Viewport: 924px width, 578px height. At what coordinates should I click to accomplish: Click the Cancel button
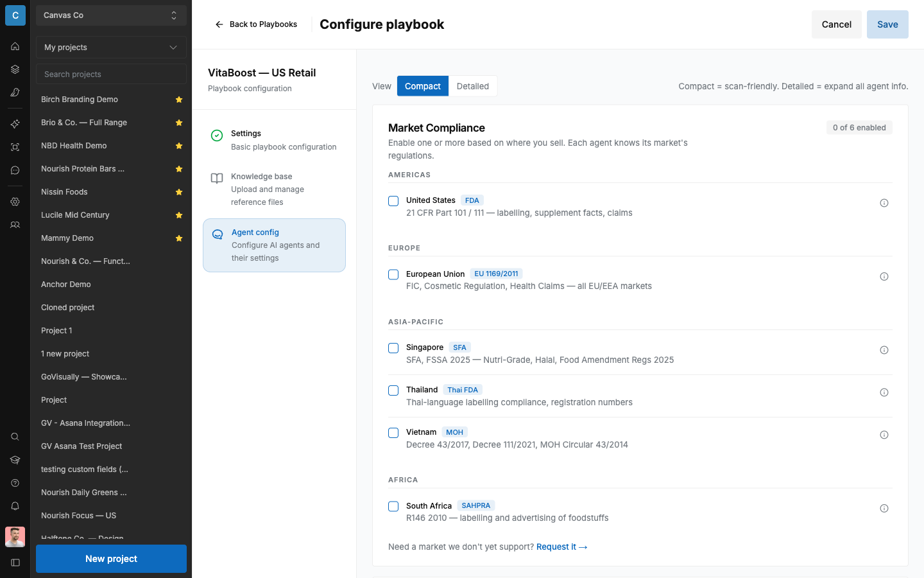(837, 24)
